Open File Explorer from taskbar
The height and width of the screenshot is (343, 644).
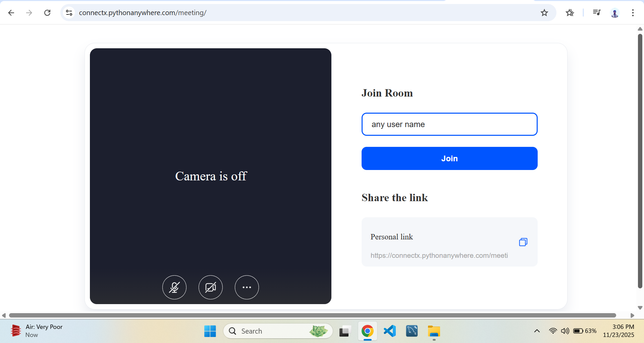tap(434, 331)
